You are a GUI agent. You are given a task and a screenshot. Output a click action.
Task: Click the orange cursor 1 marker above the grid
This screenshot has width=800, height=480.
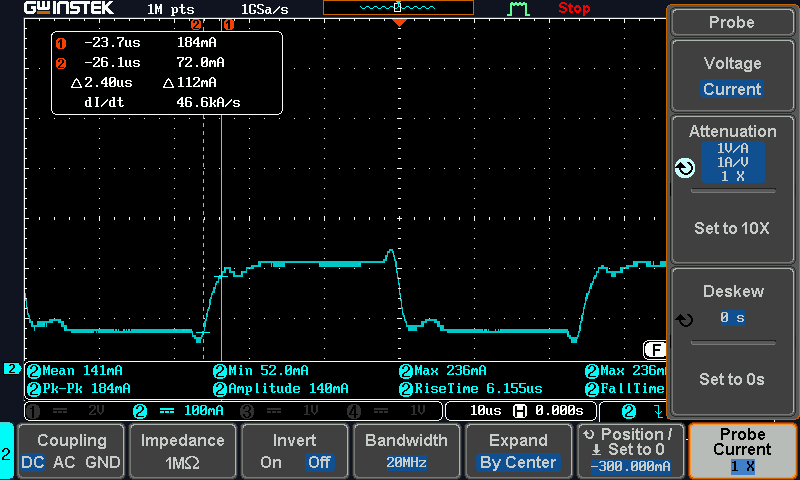pyautogui.click(x=227, y=23)
